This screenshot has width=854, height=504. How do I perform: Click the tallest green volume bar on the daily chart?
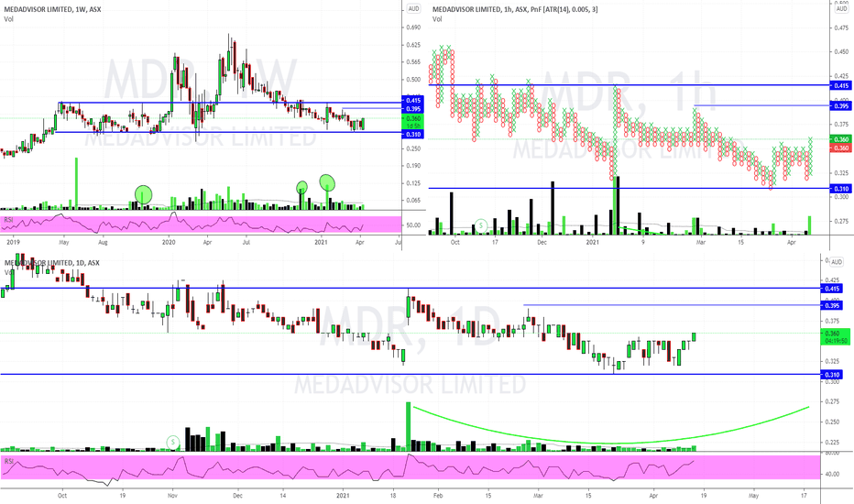pyautogui.click(x=408, y=427)
